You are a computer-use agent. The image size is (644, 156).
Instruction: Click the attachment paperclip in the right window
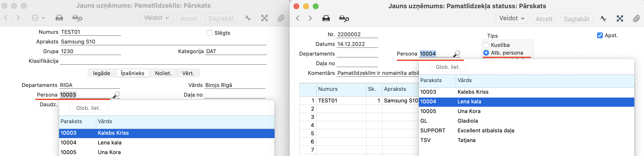(636, 18)
